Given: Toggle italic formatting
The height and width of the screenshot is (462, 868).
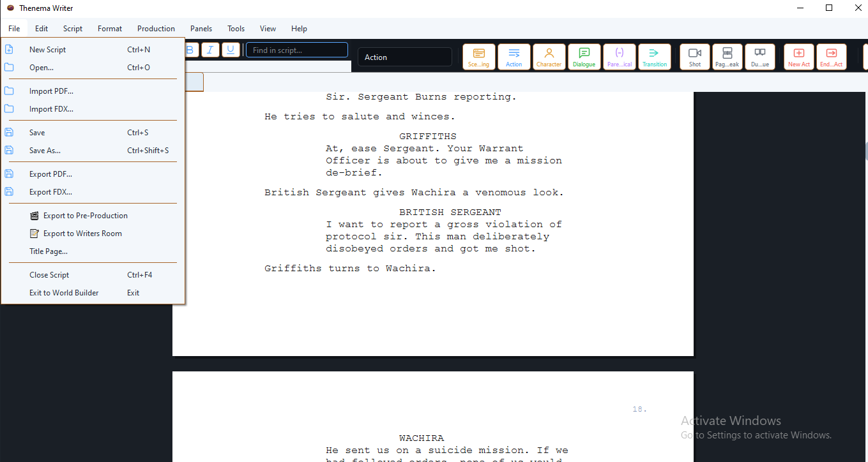Looking at the screenshot, I should click(x=210, y=50).
